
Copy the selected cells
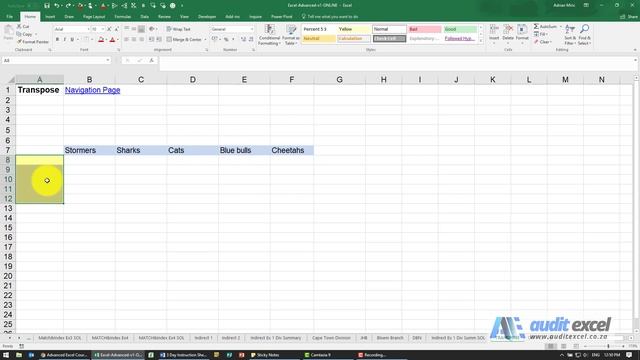pos(25,34)
